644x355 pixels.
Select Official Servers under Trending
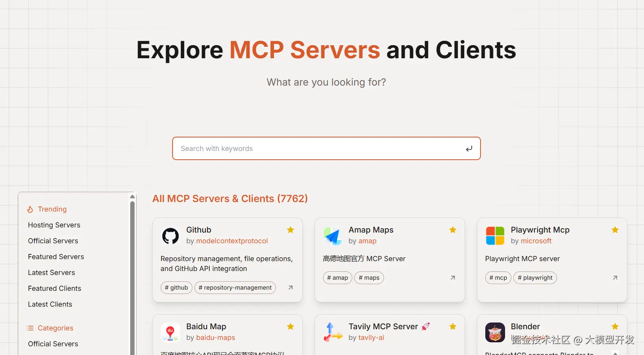(53, 241)
